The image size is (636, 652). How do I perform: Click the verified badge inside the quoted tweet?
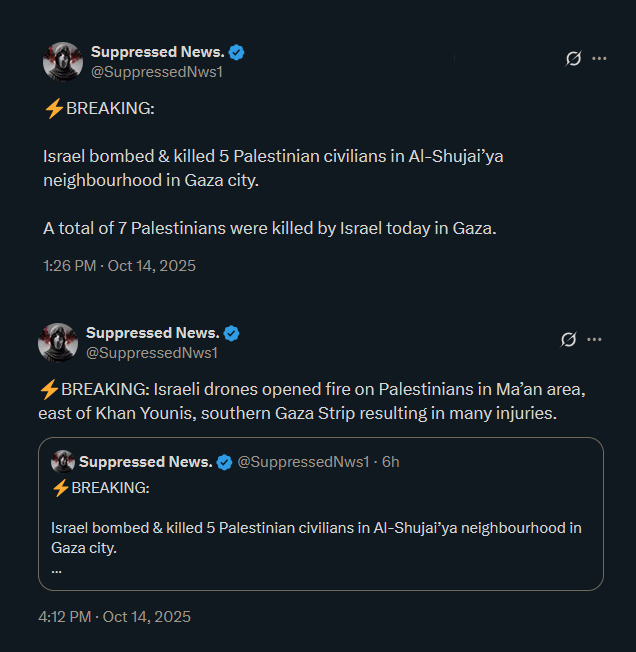pos(225,462)
